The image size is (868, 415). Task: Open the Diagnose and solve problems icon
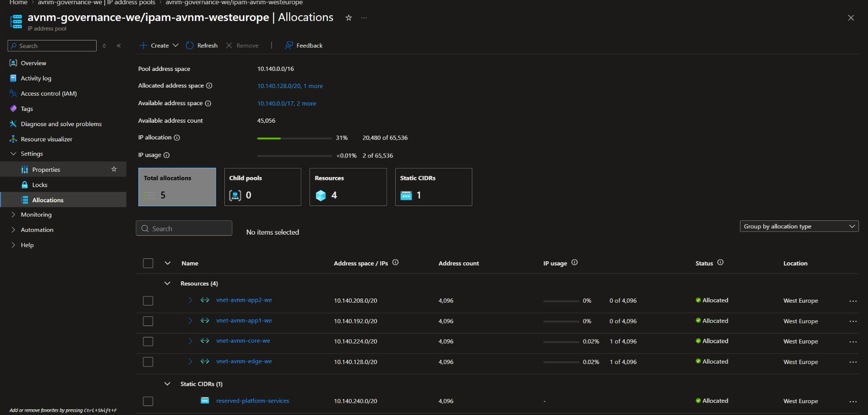(x=13, y=124)
